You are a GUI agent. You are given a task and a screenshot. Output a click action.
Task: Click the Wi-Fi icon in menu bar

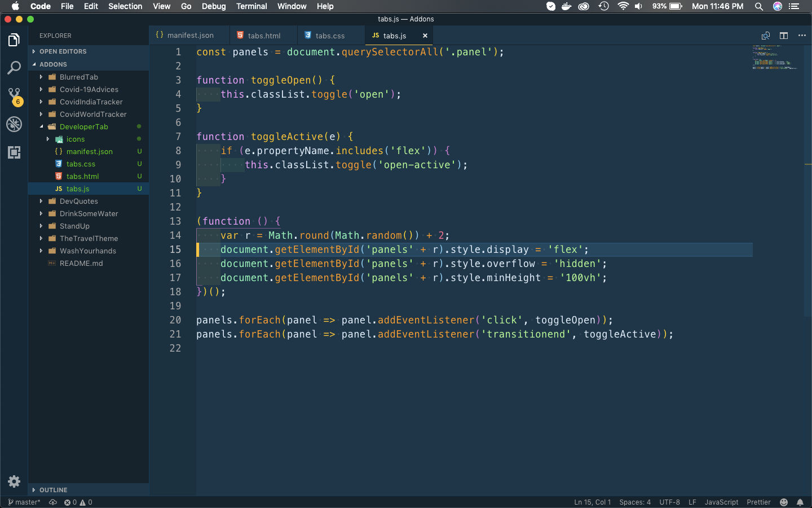pyautogui.click(x=623, y=6)
